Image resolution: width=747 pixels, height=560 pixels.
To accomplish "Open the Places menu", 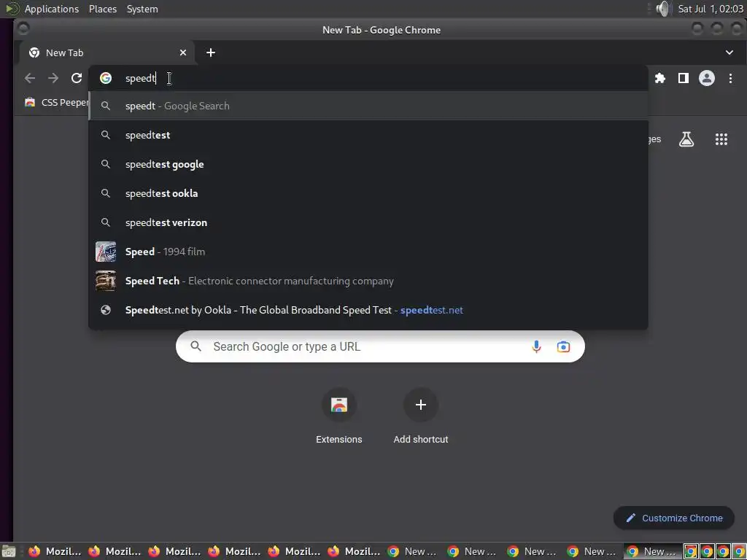I will click(102, 9).
